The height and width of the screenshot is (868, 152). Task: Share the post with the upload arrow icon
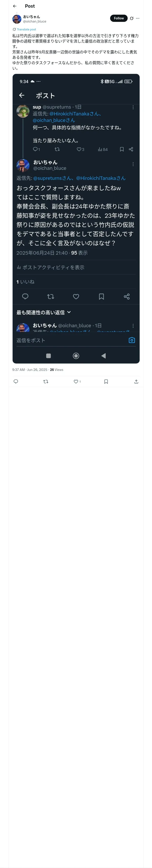[x=136, y=381]
